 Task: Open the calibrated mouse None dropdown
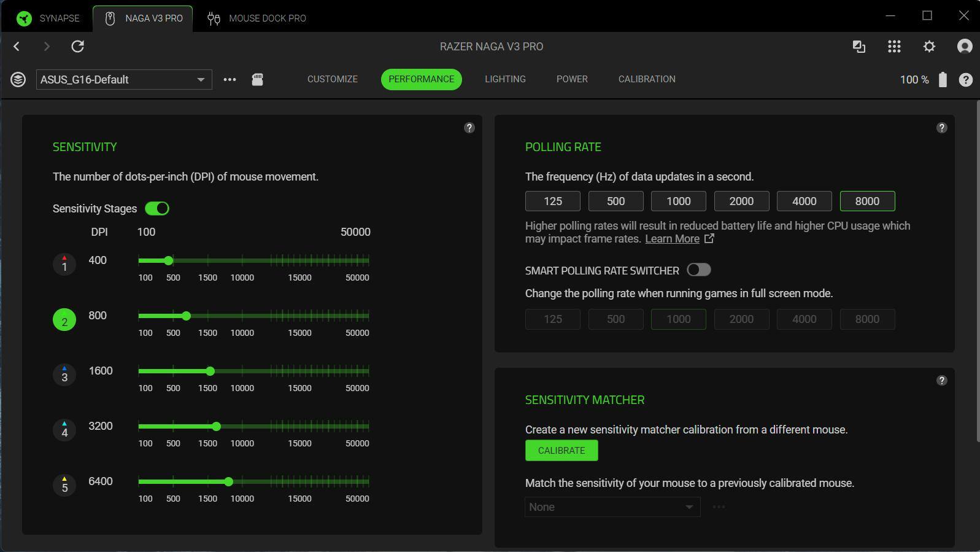coord(612,507)
